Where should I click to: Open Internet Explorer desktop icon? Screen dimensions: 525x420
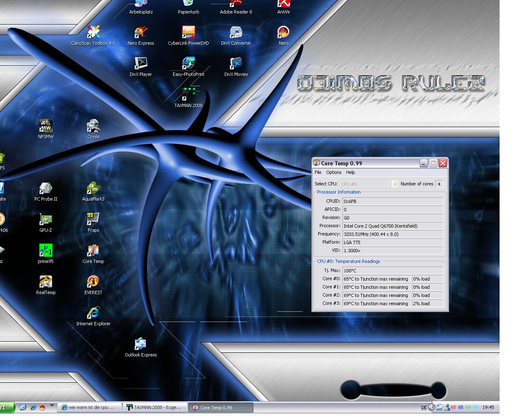coord(93,316)
